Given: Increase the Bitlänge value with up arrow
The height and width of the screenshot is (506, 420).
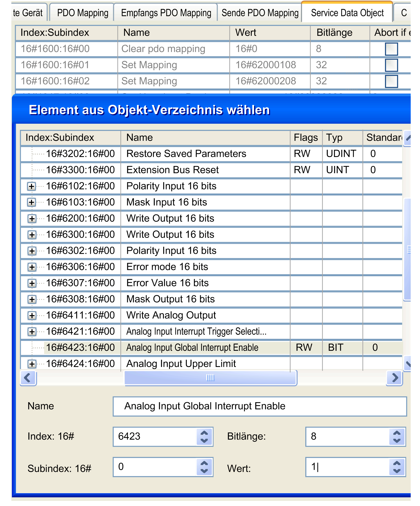Looking at the screenshot, I should [x=397, y=433].
